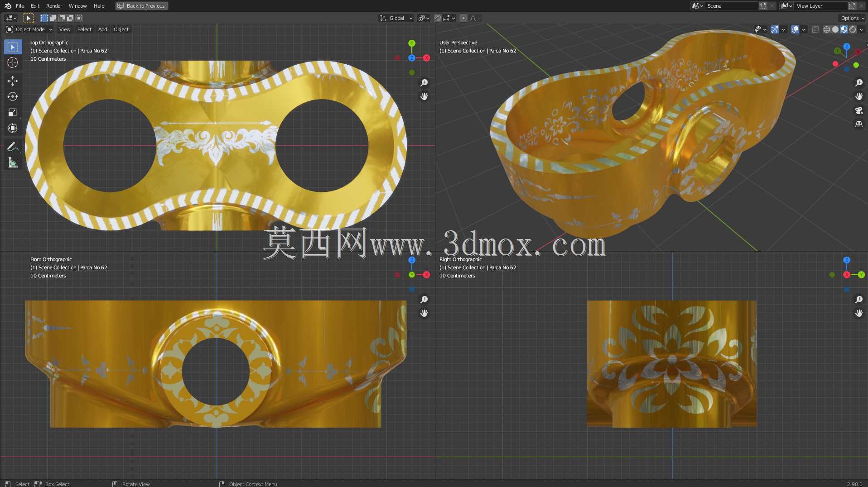
Task: Open the snapping elements dropdown
Action: point(449,18)
